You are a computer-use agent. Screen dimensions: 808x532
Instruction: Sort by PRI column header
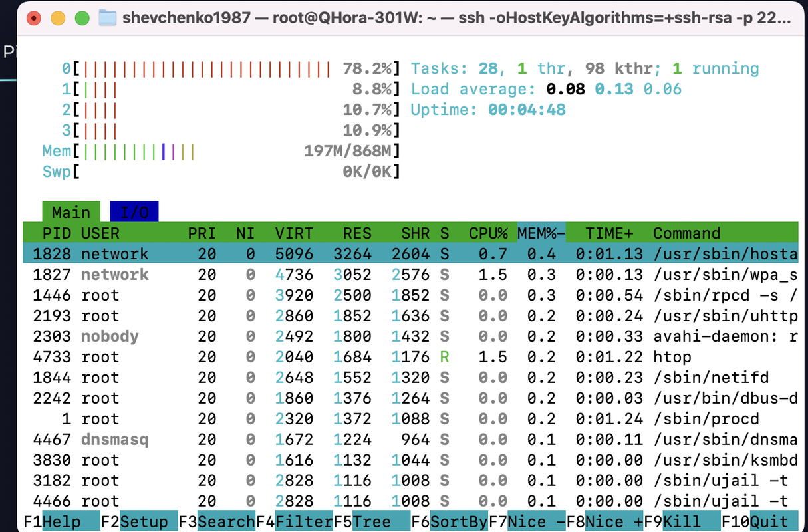(202, 233)
